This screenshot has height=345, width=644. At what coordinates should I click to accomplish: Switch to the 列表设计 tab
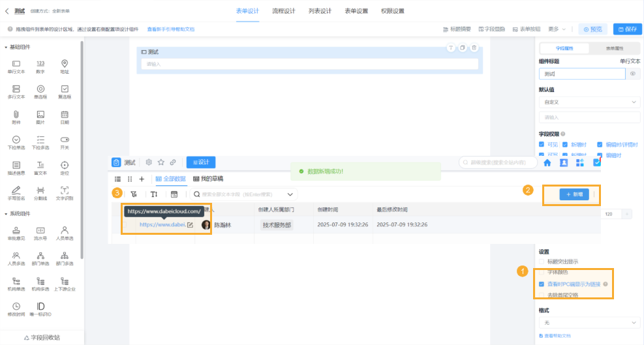coord(320,11)
